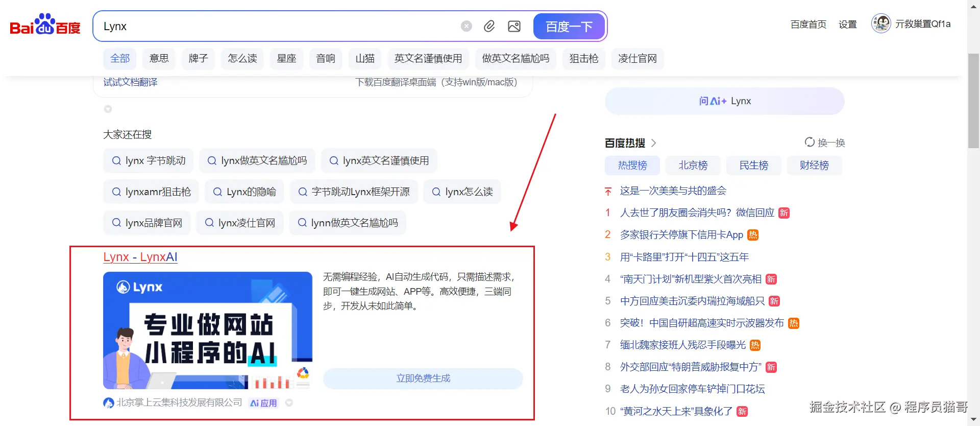980x426 pixels.
Task: Click the feedback icon above 大家还在搜
Action: [108, 109]
